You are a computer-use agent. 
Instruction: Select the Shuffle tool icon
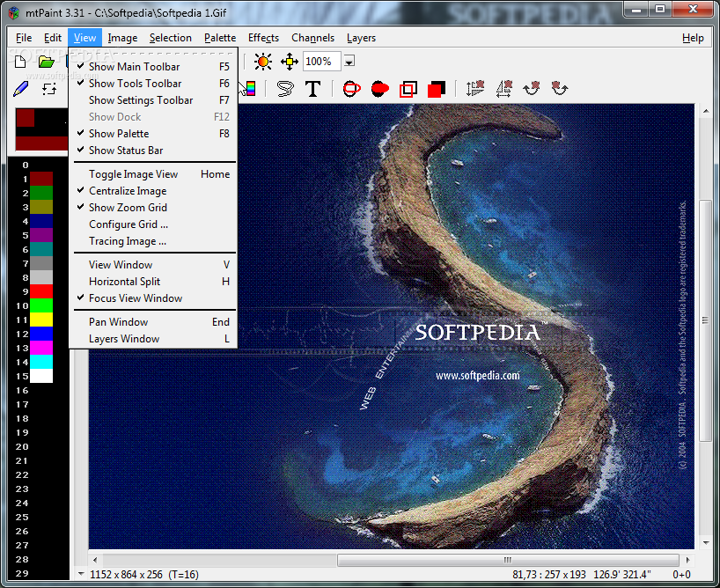click(x=49, y=89)
